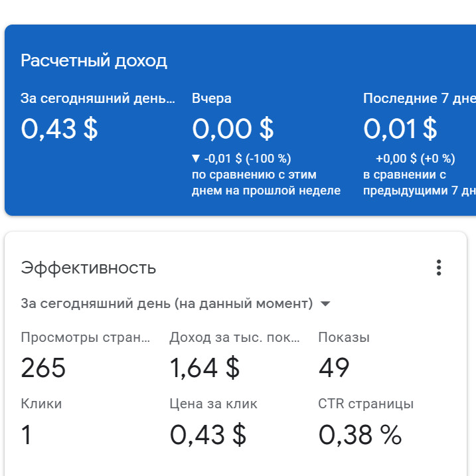Click the impressions value 49
The image size is (476, 476).
(334, 368)
